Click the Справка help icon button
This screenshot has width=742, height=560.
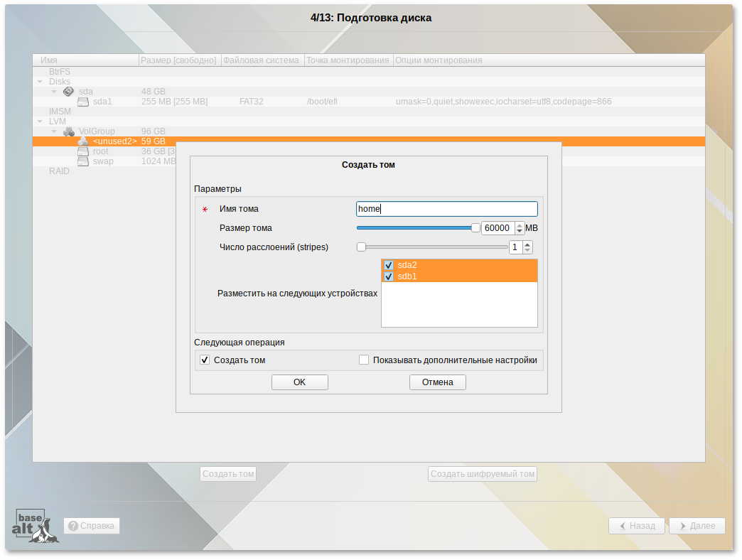pos(92,526)
